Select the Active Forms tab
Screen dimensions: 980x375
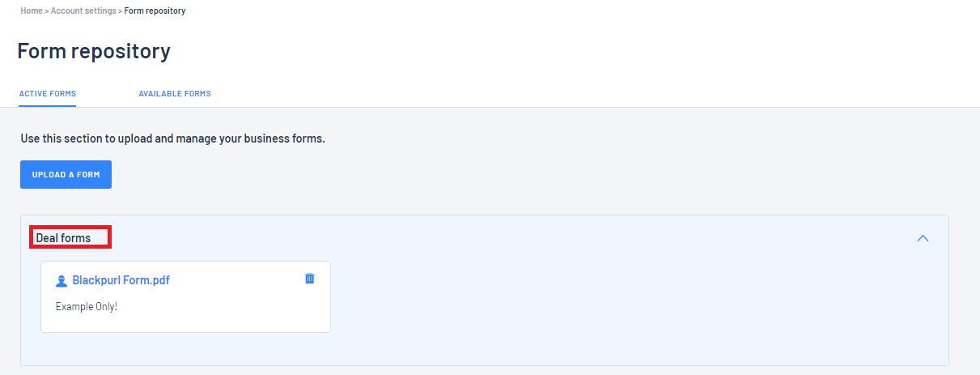(x=48, y=94)
